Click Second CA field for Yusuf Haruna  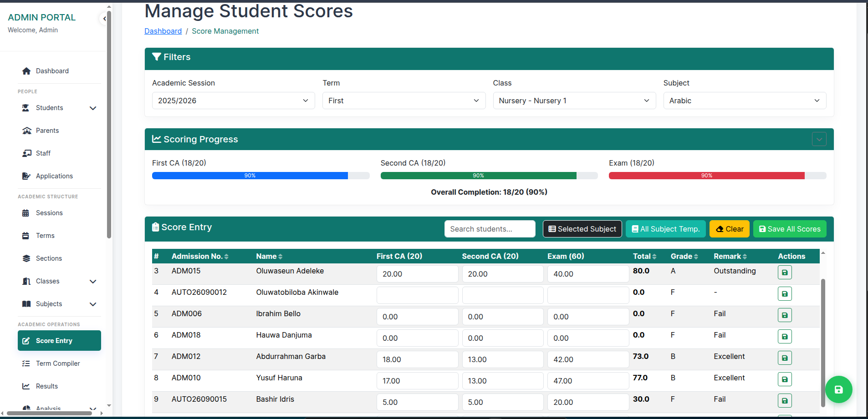pos(503,381)
